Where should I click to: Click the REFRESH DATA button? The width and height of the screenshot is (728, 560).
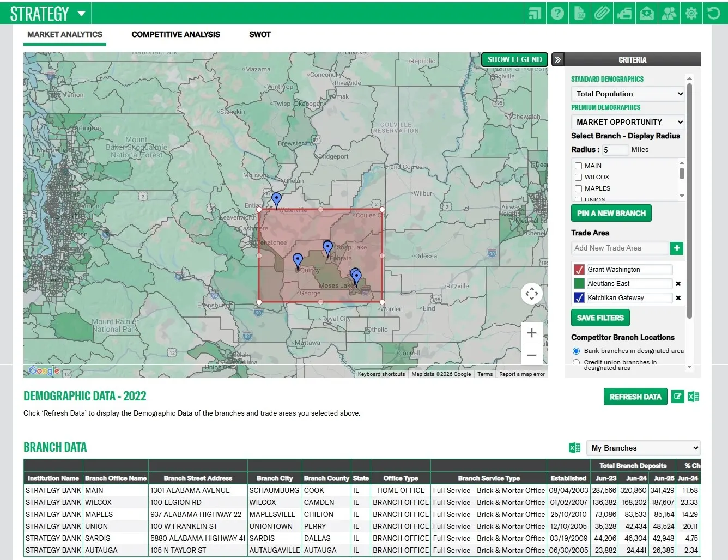pos(635,397)
